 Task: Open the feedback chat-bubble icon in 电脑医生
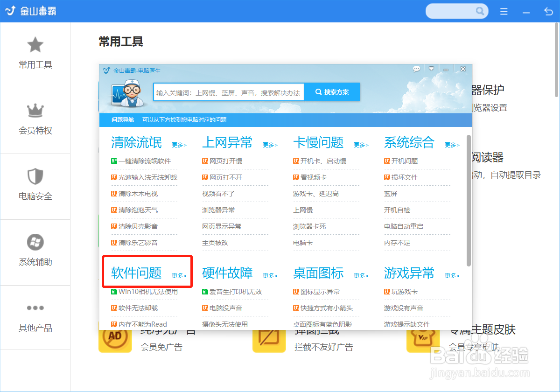pos(417,69)
